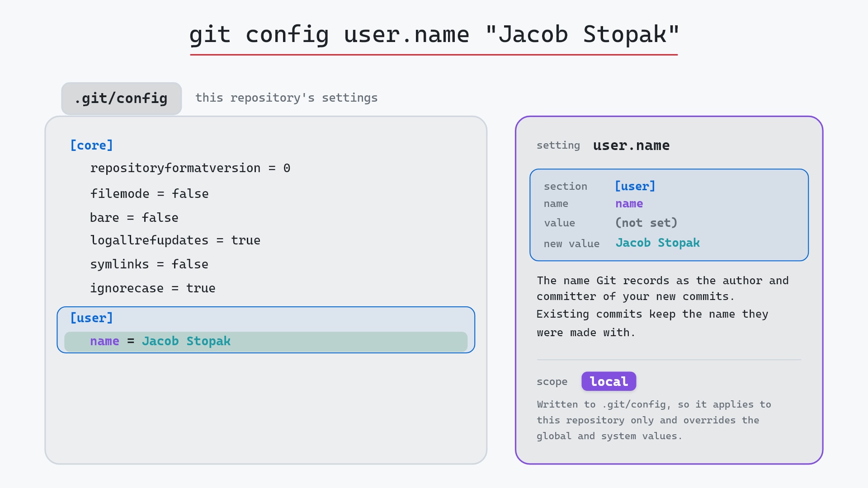This screenshot has height=488, width=868.
Task: Select the repositoryformatversion = 0 line
Action: 190,168
